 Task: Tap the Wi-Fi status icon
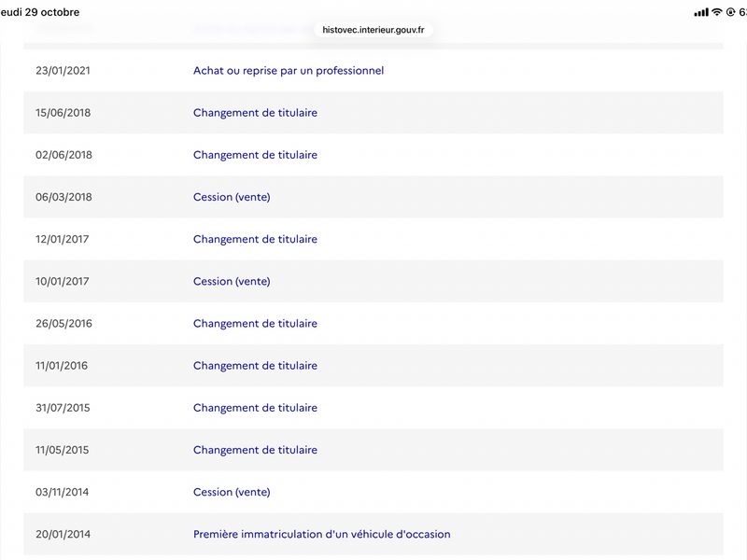click(x=717, y=12)
